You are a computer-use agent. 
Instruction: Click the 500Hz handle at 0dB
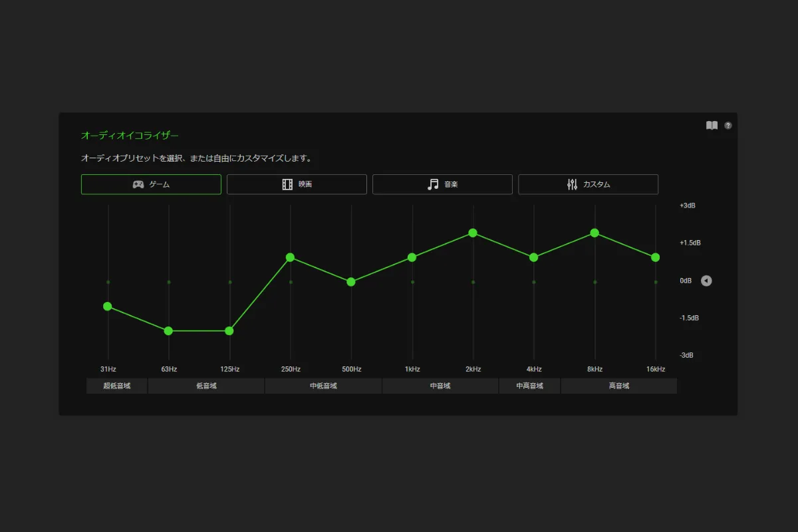(x=351, y=282)
